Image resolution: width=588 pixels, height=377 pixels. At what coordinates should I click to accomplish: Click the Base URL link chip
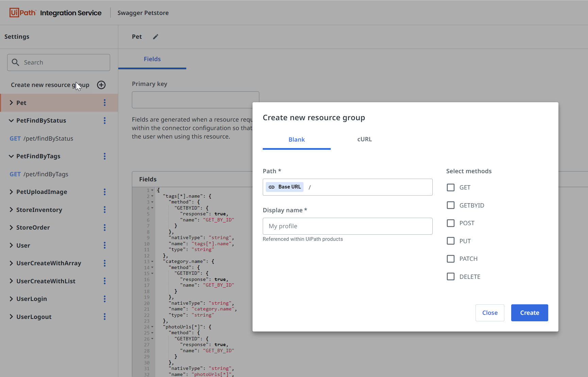284,187
